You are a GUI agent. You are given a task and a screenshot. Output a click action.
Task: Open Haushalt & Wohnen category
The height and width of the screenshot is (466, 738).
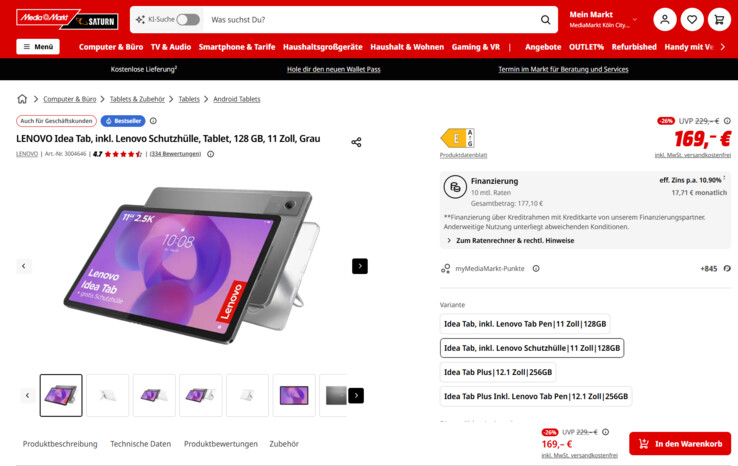point(407,47)
